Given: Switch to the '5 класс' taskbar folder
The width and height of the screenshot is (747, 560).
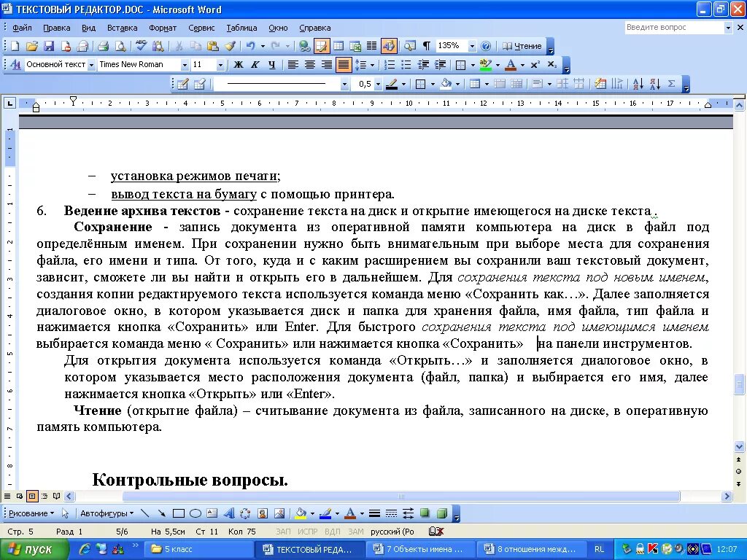Looking at the screenshot, I should click(197, 549).
